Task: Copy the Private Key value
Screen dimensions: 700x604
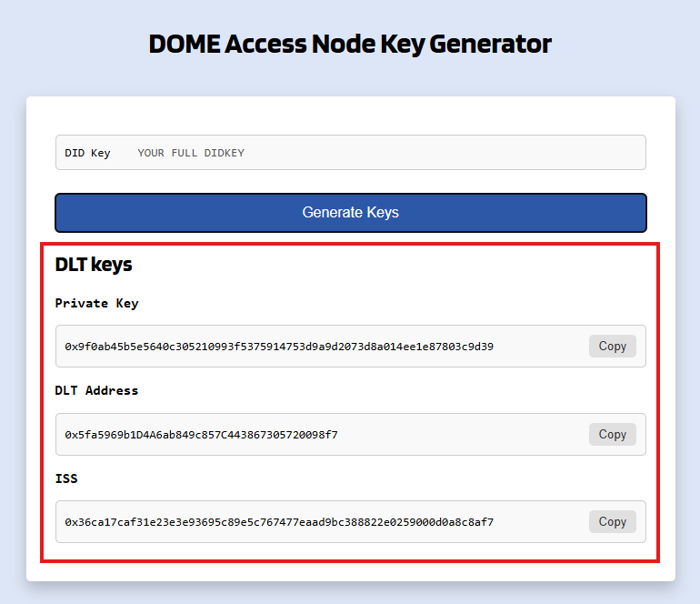Action: point(612,346)
